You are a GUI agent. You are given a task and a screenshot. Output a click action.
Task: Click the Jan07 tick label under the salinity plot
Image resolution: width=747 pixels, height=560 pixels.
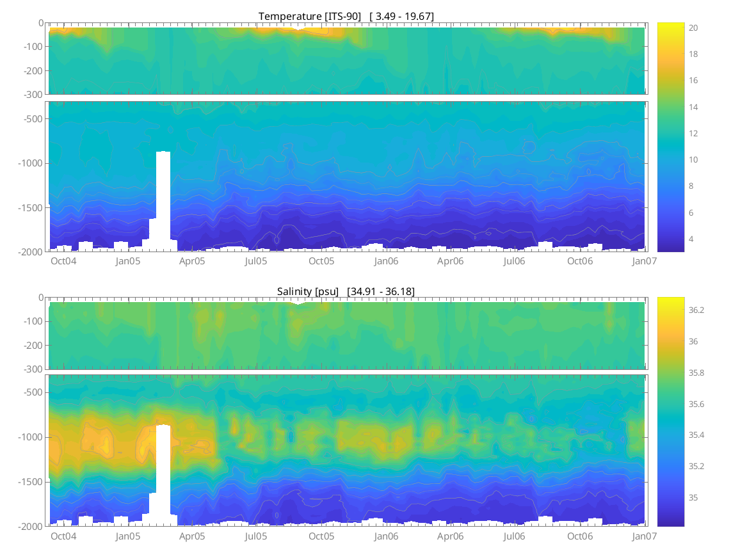tap(644, 536)
